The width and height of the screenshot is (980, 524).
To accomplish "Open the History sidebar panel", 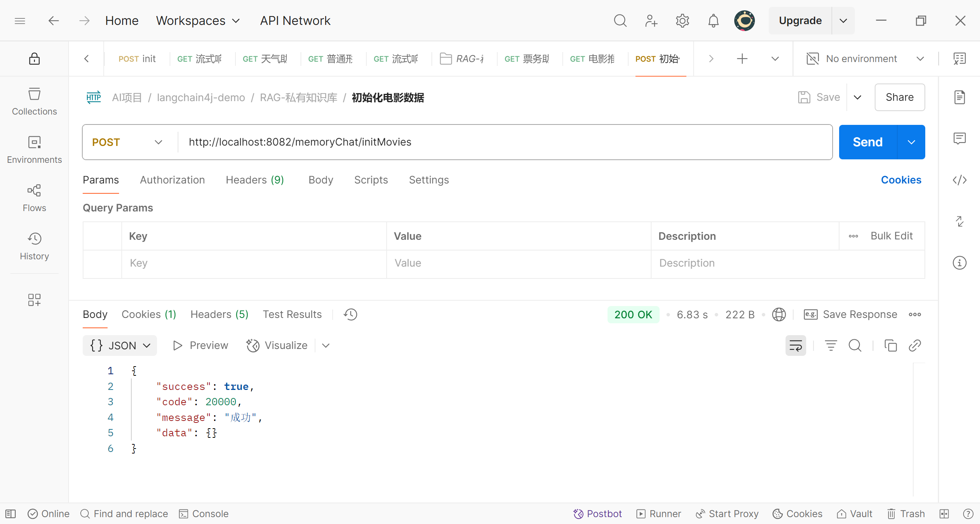I will coord(34,246).
